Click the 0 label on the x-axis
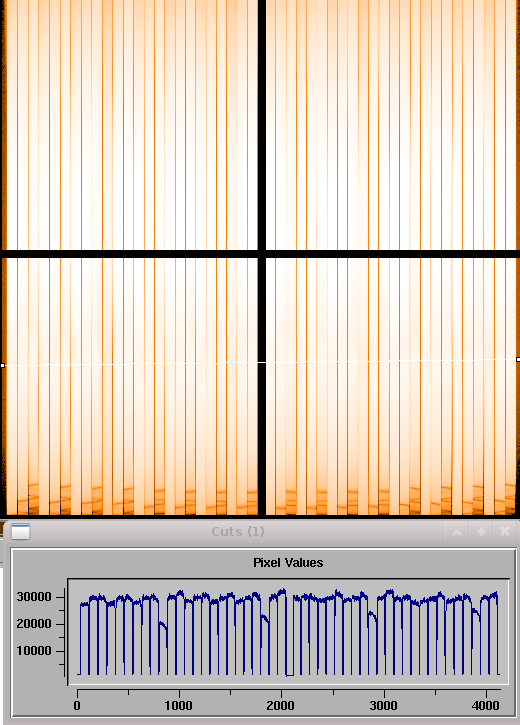Image resolution: width=520 pixels, height=725 pixels. (x=77, y=706)
